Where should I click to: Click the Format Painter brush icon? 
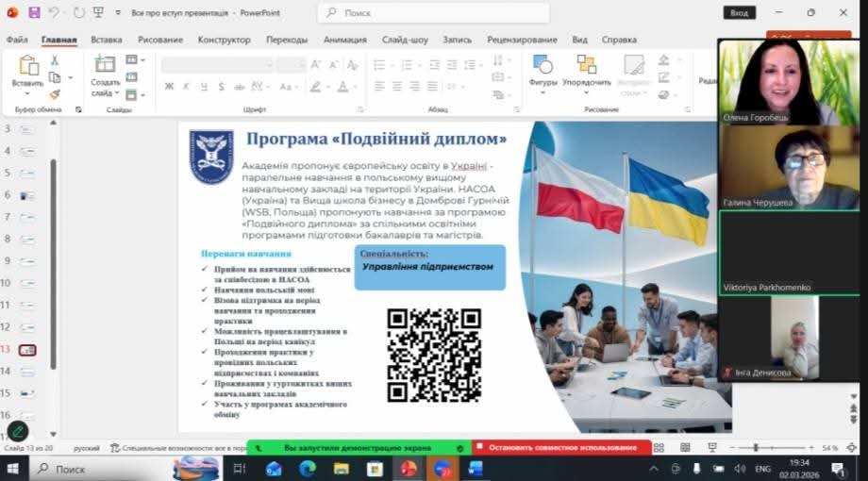coord(55,94)
